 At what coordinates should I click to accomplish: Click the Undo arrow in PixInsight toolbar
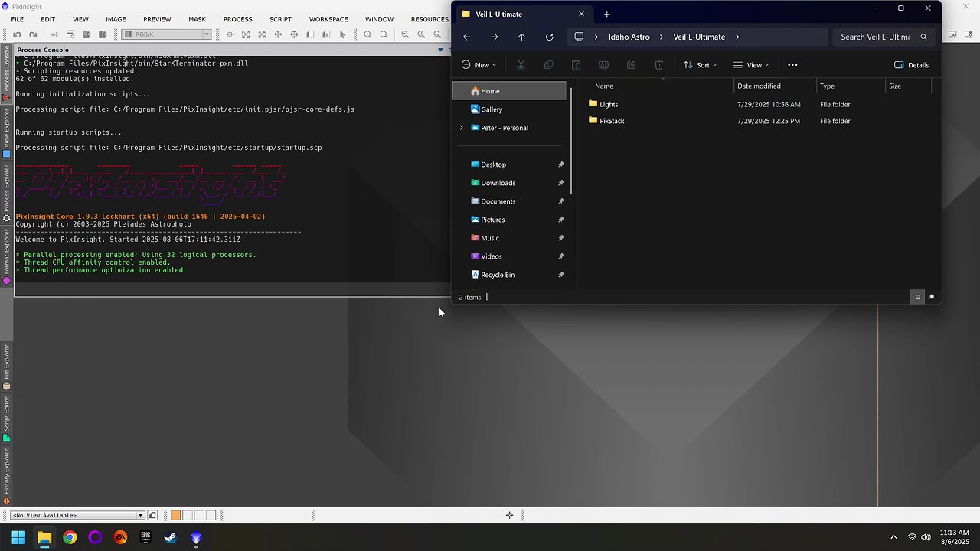pos(17,34)
